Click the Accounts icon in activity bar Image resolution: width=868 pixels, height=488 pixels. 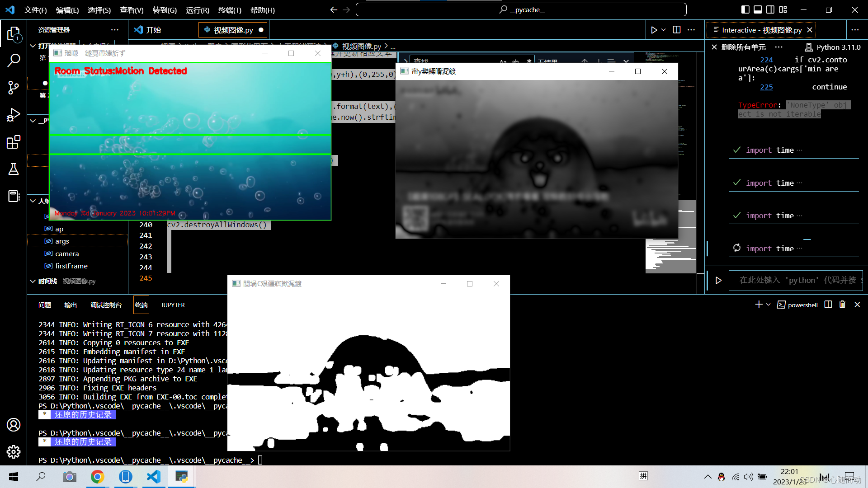click(14, 425)
